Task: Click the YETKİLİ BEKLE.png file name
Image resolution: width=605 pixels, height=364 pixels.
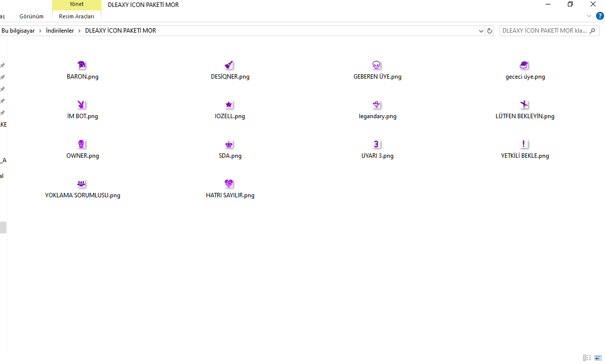Action: coord(525,156)
